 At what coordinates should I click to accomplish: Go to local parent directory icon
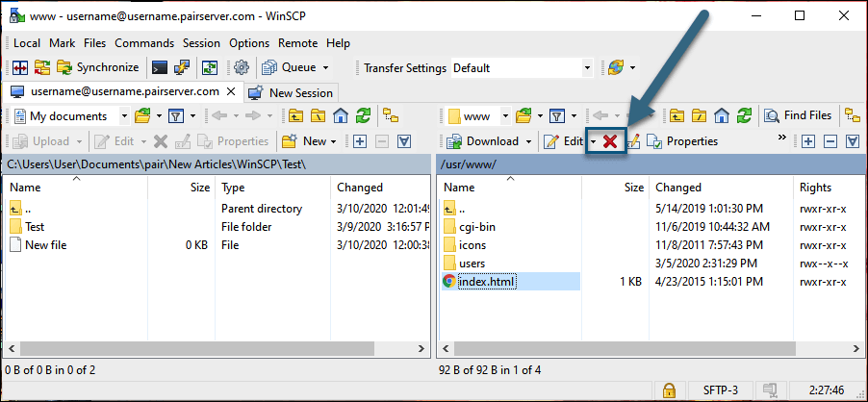click(296, 116)
